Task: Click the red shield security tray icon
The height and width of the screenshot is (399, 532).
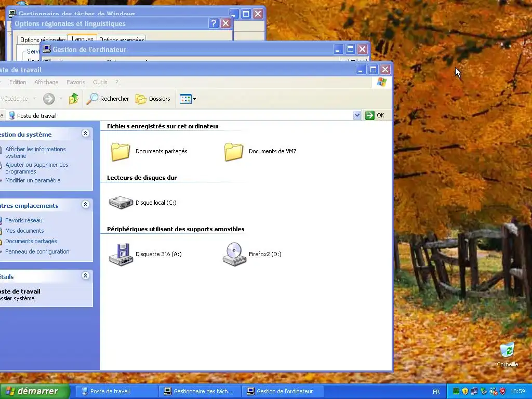Action: (502, 391)
